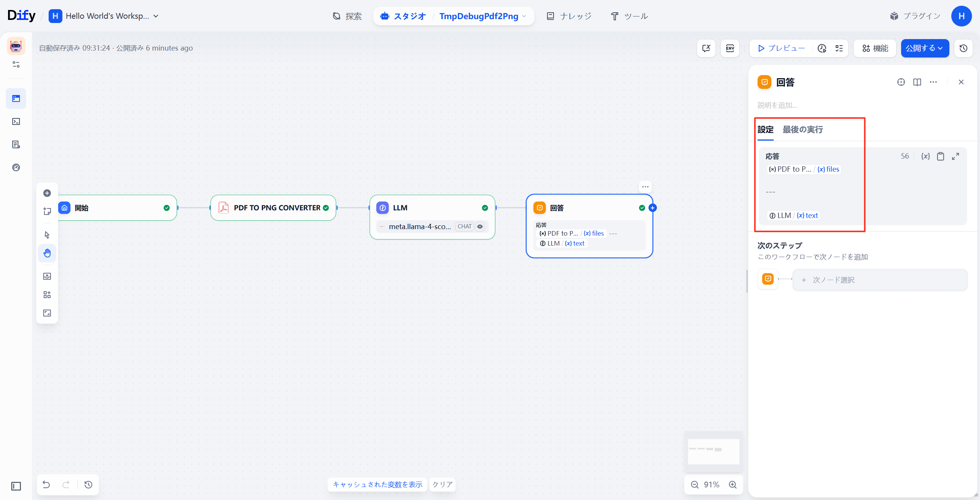Screen dimensions: 980x500
Task: Toggle the left sidebar collapse icon
Action: coord(16,486)
